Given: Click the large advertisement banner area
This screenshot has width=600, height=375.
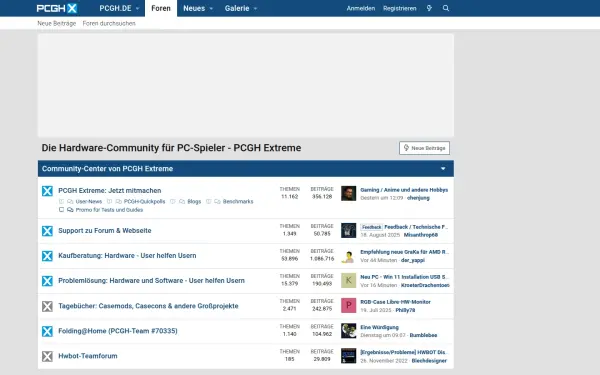Looking at the screenshot, I should pyautogui.click(x=246, y=85).
